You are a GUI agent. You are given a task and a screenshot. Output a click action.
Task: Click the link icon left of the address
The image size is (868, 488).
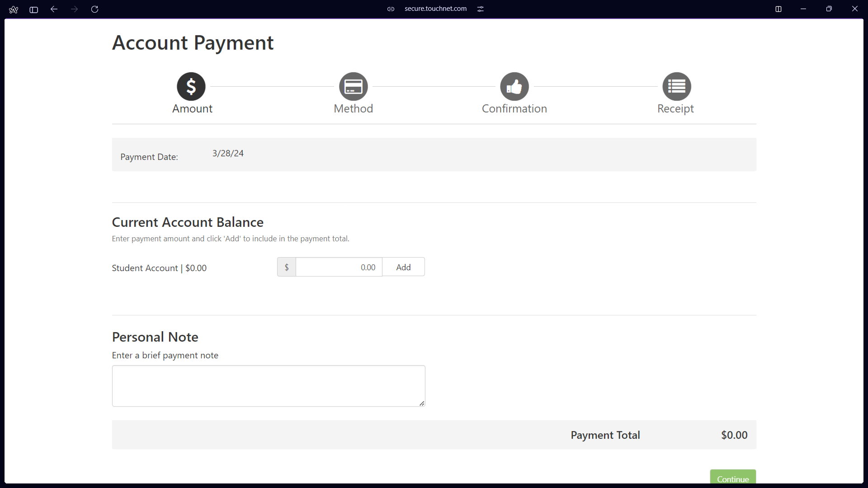coord(391,9)
